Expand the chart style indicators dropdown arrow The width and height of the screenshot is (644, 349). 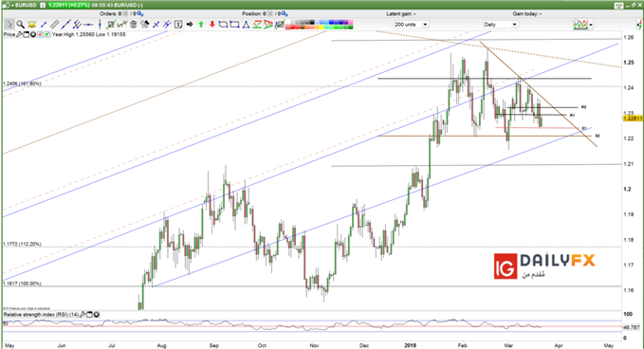pos(591,25)
